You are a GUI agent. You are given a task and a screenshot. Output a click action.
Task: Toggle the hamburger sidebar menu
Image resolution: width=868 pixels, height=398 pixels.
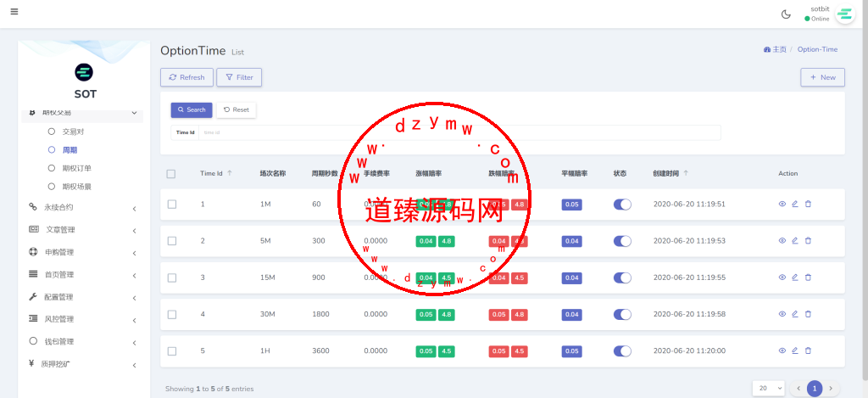click(14, 12)
